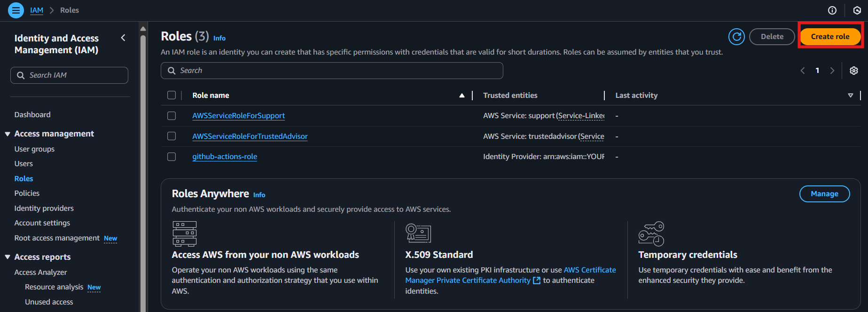Click the Trusted entities column header
The width and height of the screenshot is (868, 312).
point(510,96)
